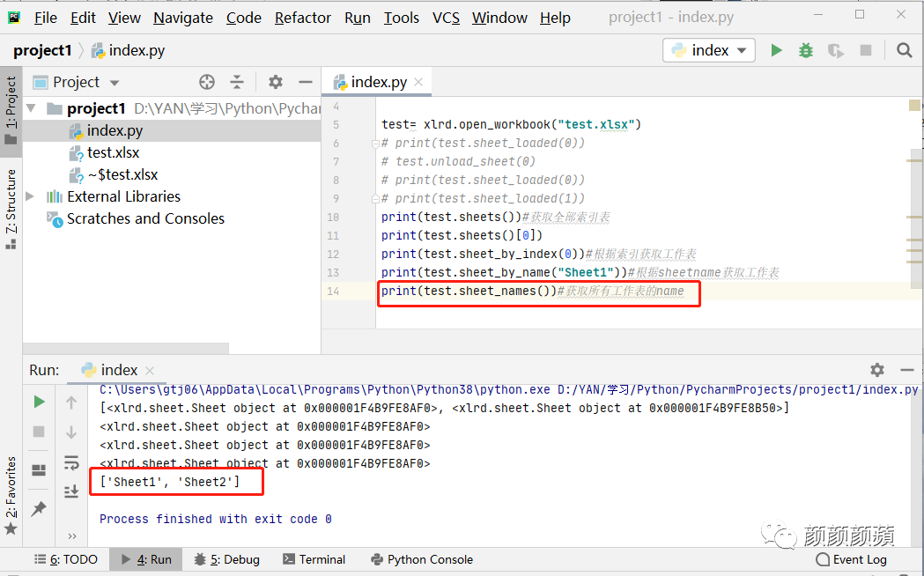Run with coverage from the top toolbar

coord(835,51)
